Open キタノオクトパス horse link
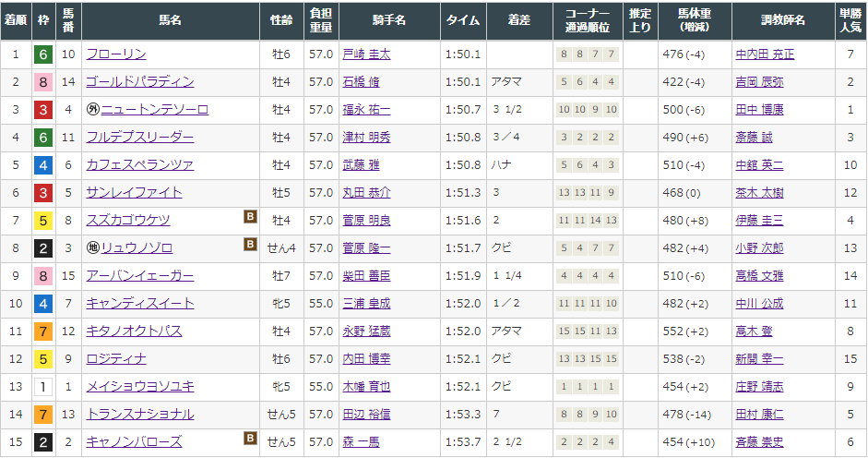 (134, 331)
